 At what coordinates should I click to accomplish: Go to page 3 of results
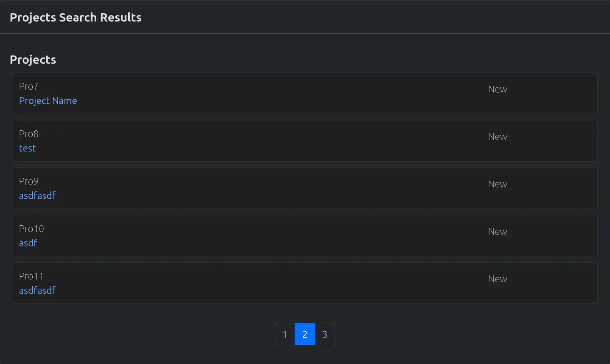tap(325, 334)
